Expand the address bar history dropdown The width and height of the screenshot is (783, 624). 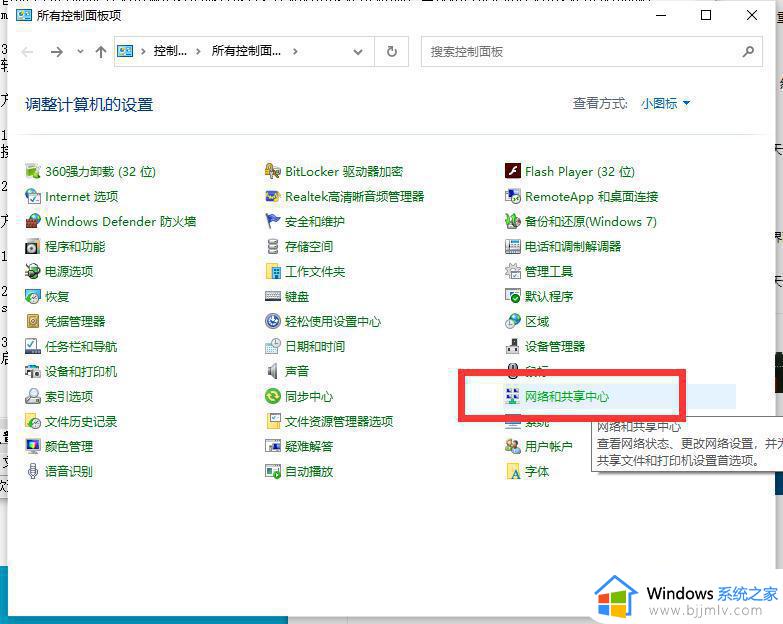coord(358,51)
